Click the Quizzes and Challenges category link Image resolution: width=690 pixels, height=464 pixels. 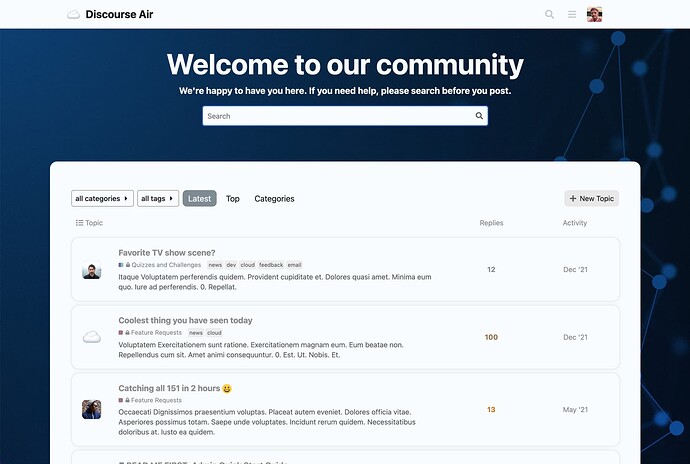pos(165,265)
